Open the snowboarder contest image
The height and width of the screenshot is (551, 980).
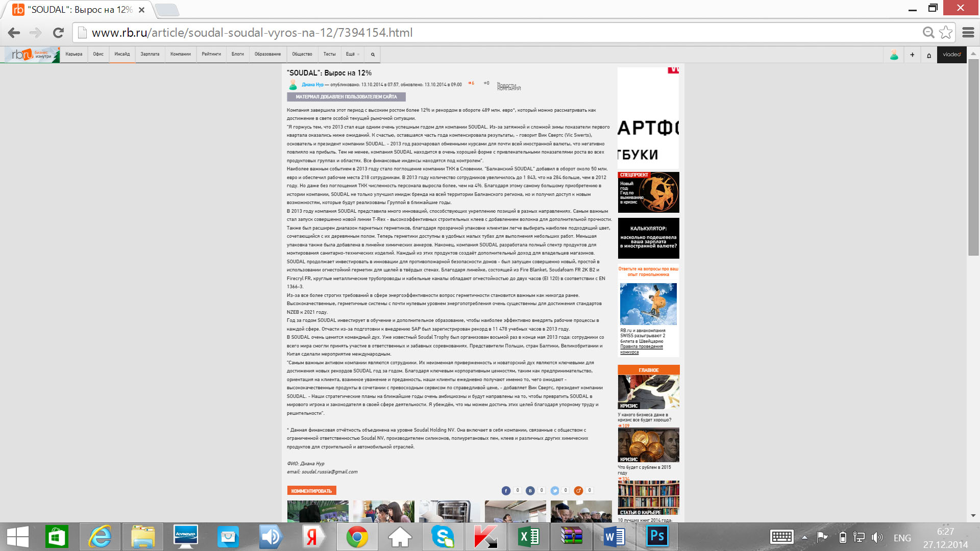(x=648, y=304)
